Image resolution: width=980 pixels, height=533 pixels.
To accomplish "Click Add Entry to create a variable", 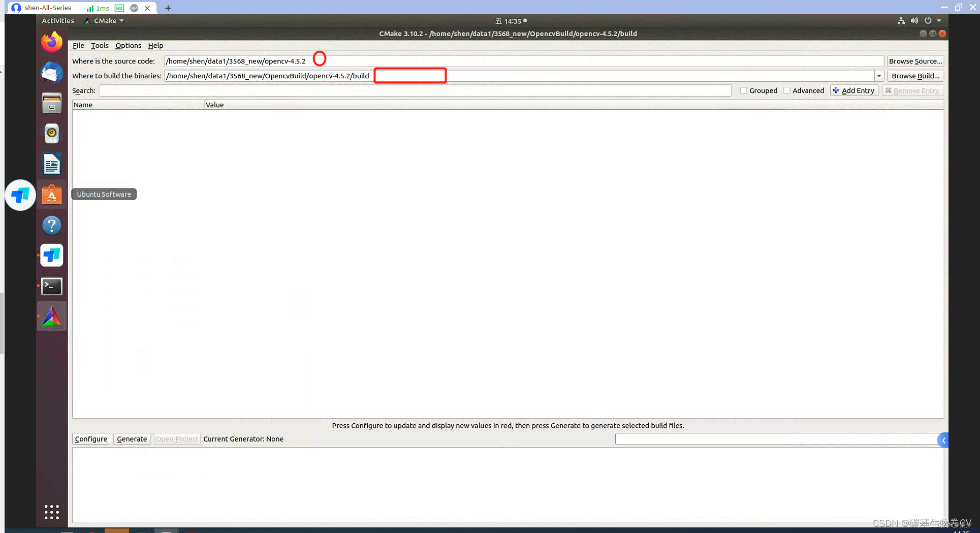I will [x=854, y=90].
